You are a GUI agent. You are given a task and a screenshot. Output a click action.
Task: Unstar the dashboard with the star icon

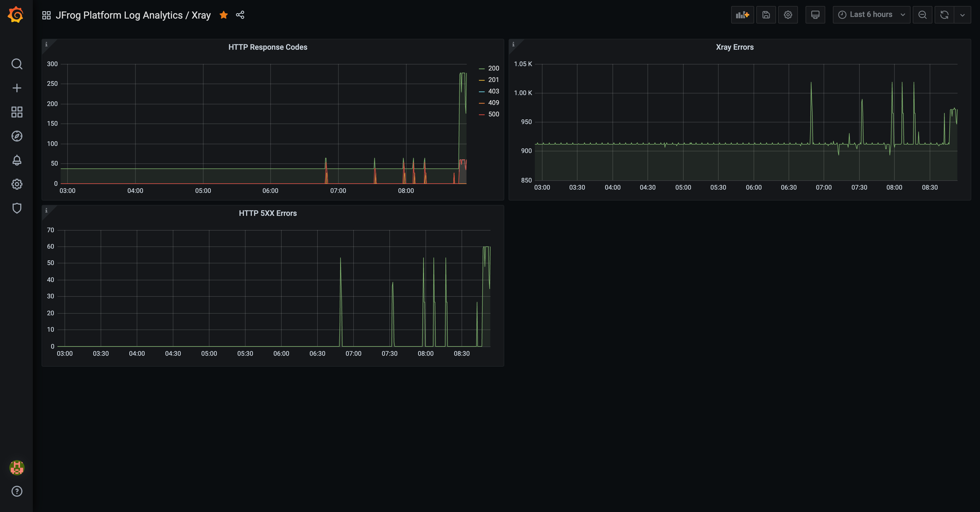click(x=224, y=15)
